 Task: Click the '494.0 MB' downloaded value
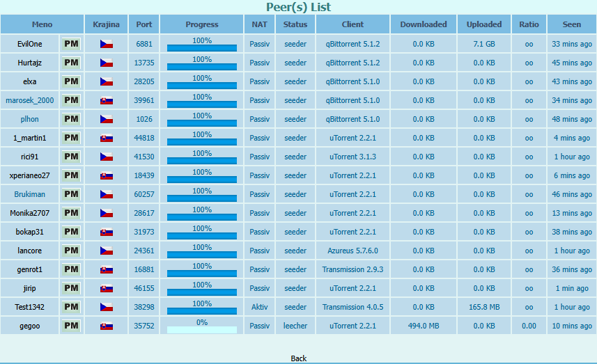click(x=424, y=326)
